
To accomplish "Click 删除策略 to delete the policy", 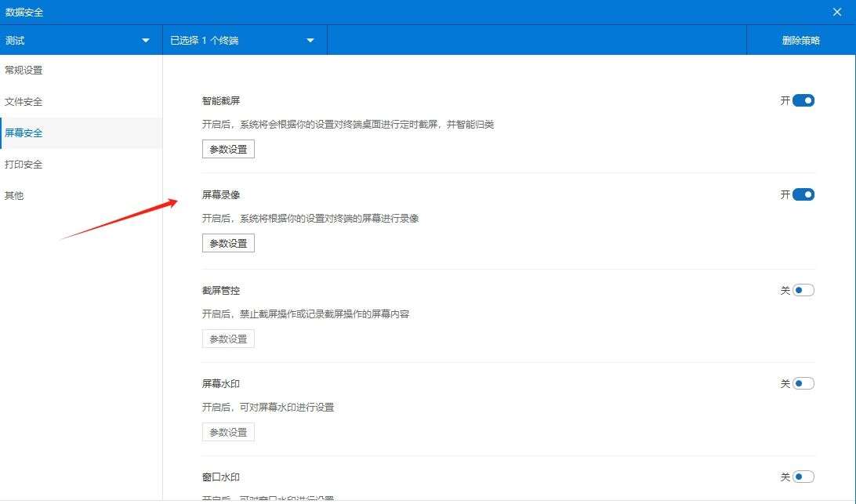I will click(x=800, y=40).
